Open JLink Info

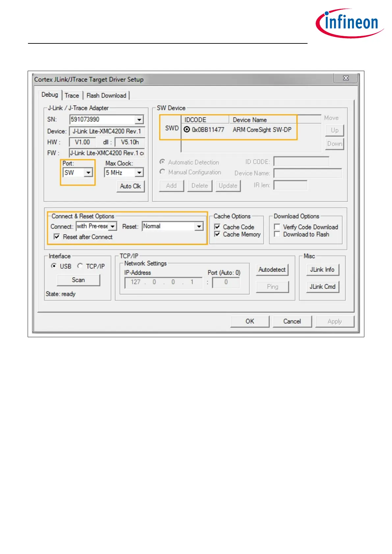(x=322, y=270)
